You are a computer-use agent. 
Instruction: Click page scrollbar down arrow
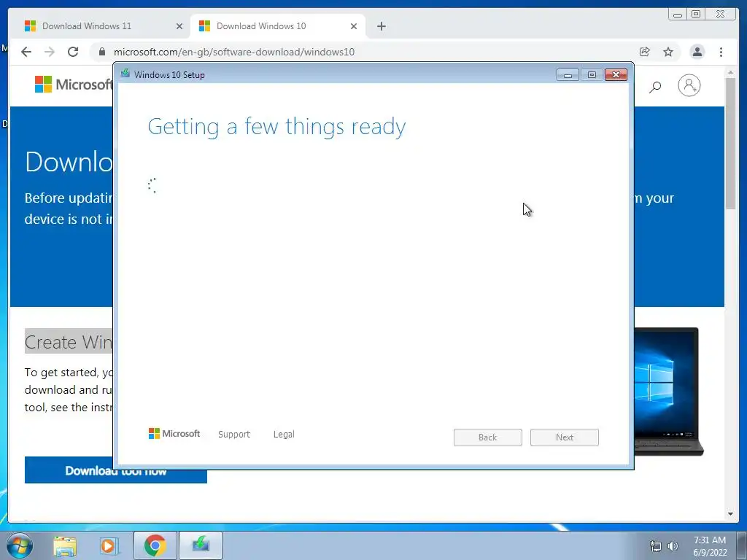pyautogui.click(x=730, y=514)
